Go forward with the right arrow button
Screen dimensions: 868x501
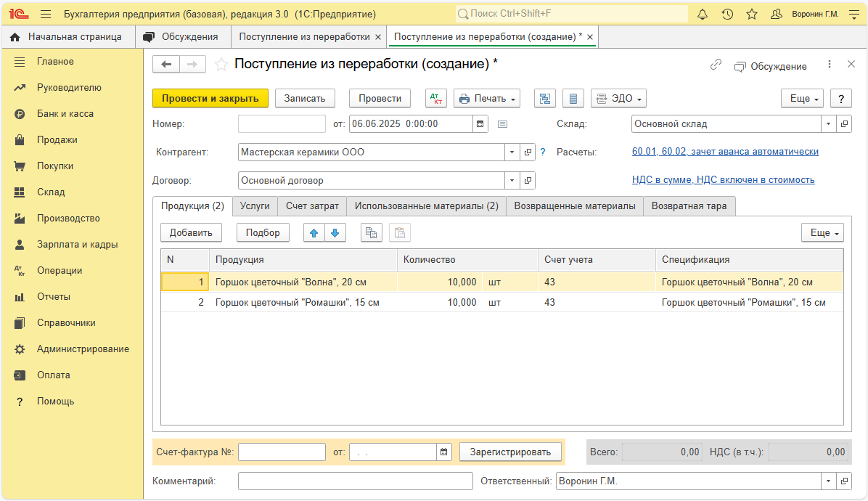[192, 64]
